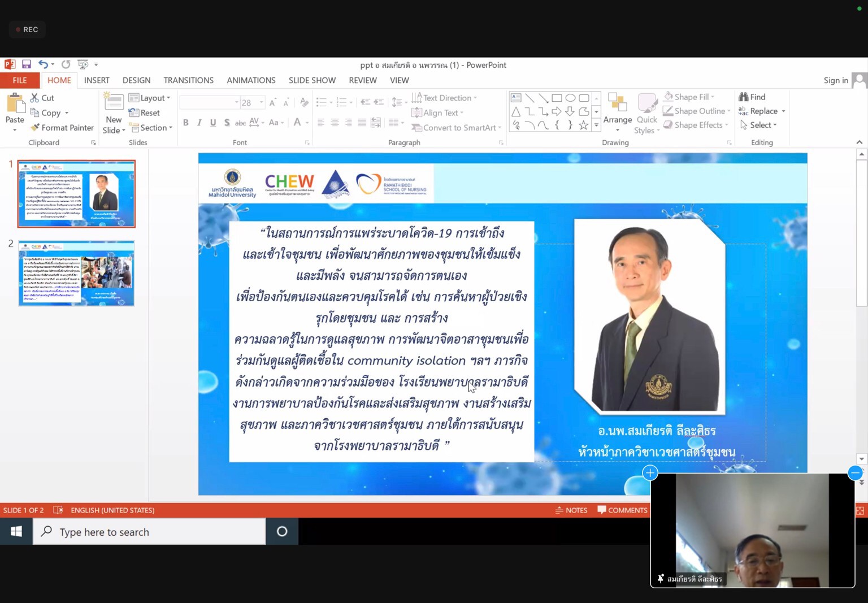Image resolution: width=868 pixels, height=603 pixels.
Task: Click the Bullets list icon
Action: point(322,102)
